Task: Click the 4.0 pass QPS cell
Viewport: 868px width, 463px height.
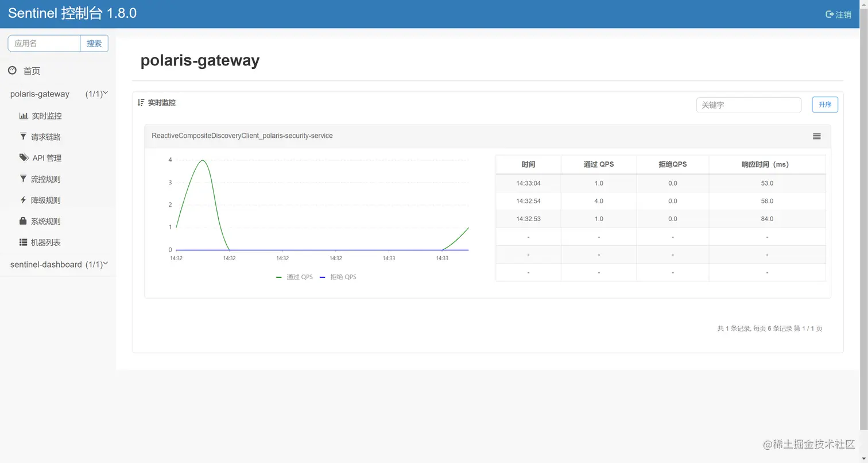Action: [599, 201]
